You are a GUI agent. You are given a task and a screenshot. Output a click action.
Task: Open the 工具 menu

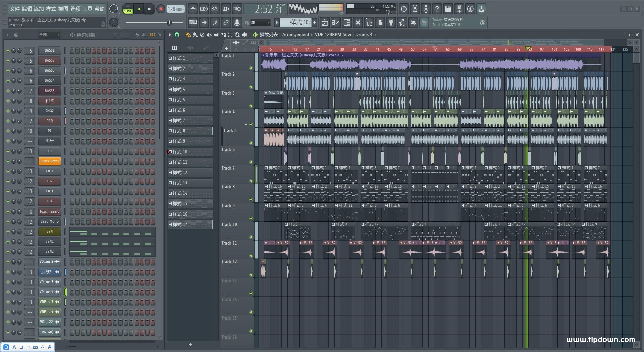click(87, 9)
